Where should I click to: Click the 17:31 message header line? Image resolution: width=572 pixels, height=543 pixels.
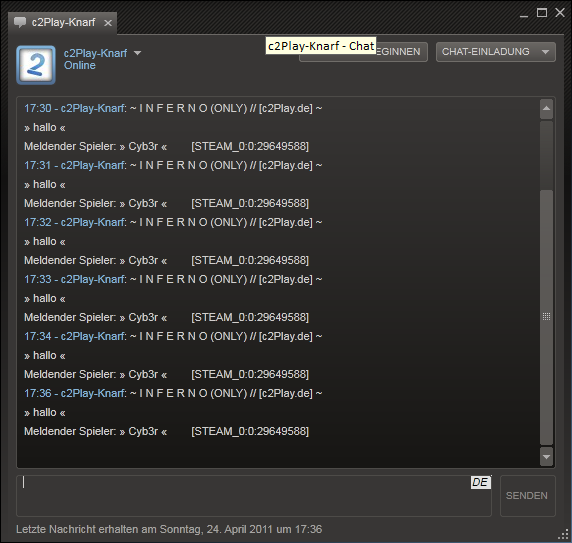(173, 165)
